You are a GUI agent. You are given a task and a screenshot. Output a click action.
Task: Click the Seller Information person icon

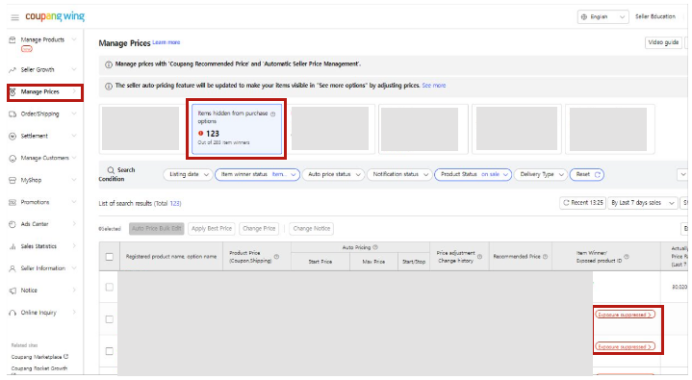(12, 268)
